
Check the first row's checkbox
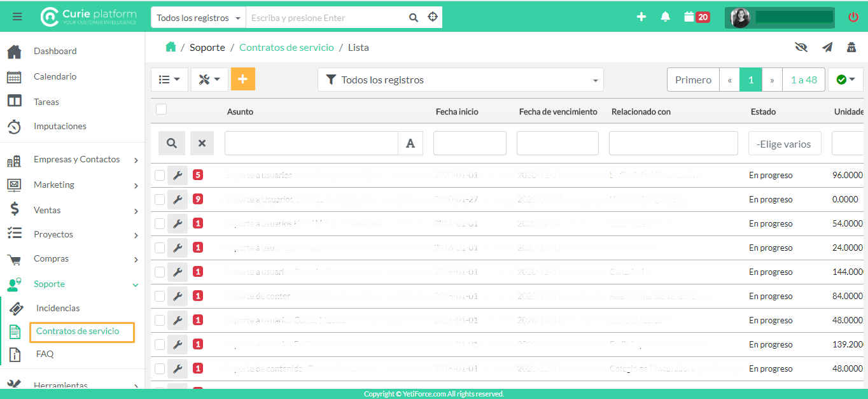160,175
